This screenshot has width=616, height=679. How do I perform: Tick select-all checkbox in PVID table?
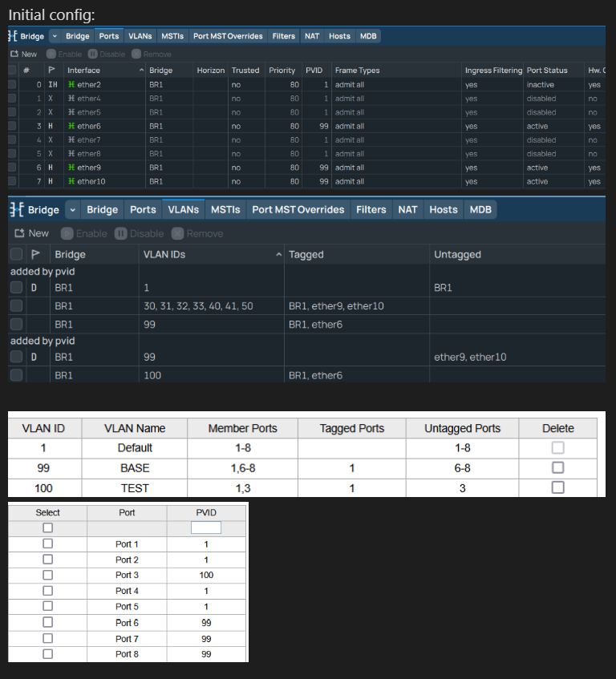(47, 527)
